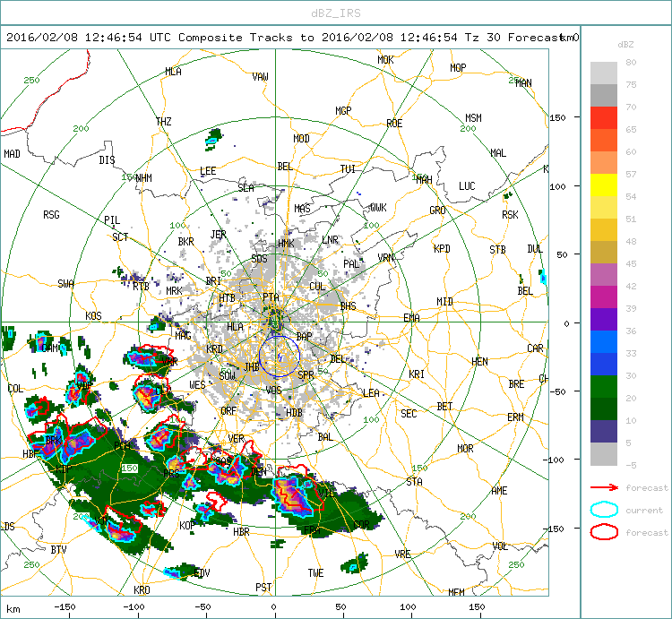Viewport: 672px width, 619px height.
Task: Click the AME station label
Action: tap(499, 491)
